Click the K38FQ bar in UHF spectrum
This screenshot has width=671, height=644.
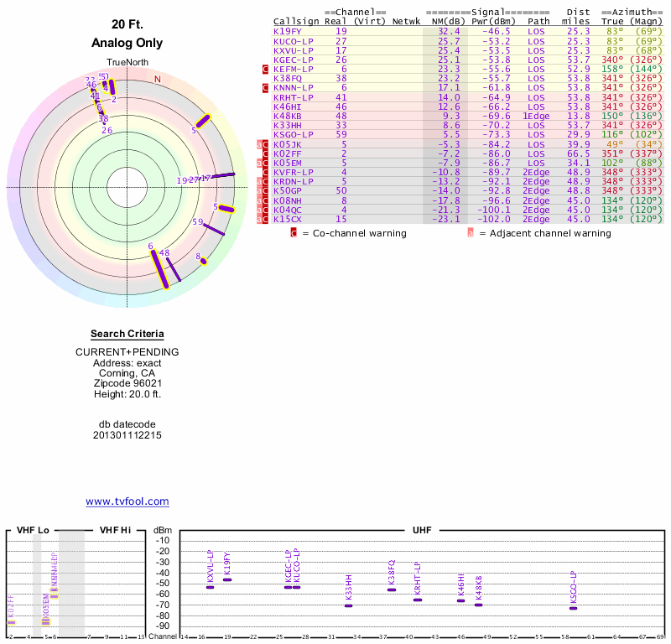tap(392, 589)
